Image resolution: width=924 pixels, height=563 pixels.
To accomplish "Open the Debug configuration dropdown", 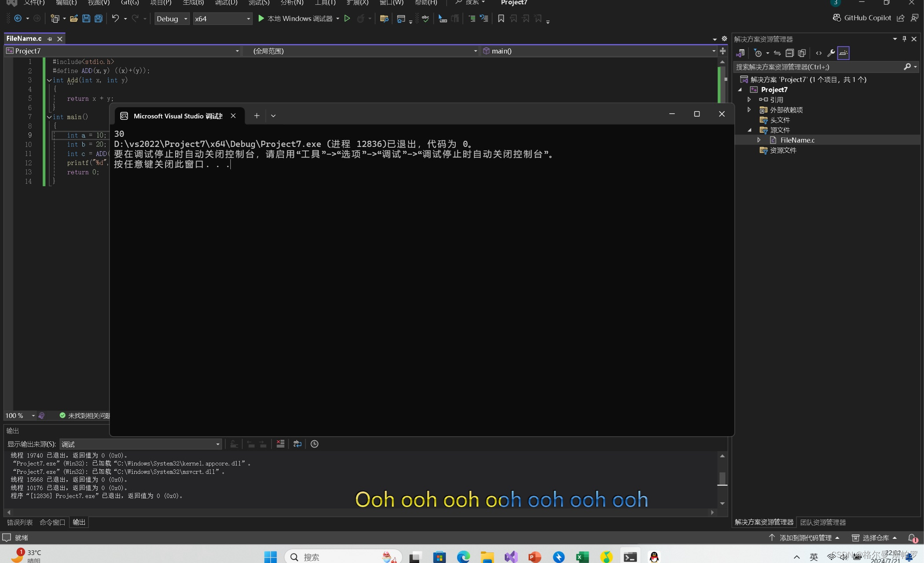I will click(x=172, y=18).
